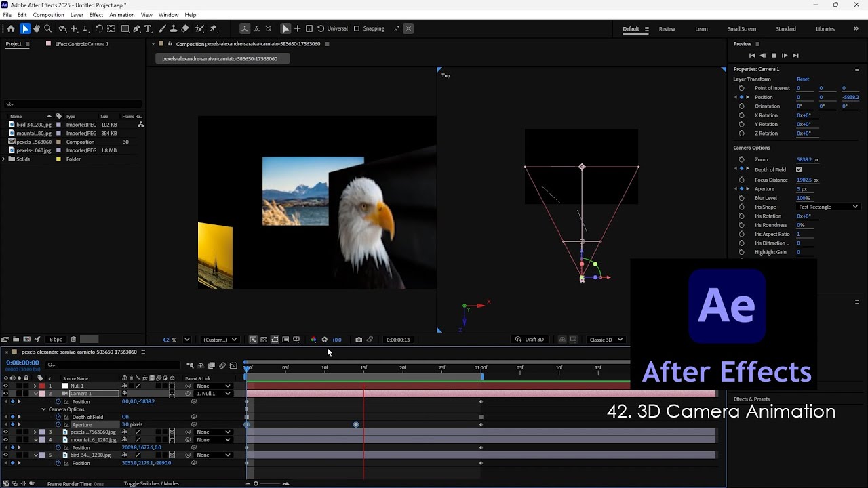The width and height of the screenshot is (868, 488).
Task: Switch to the Small Screen workspace
Action: (x=742, y=29)
